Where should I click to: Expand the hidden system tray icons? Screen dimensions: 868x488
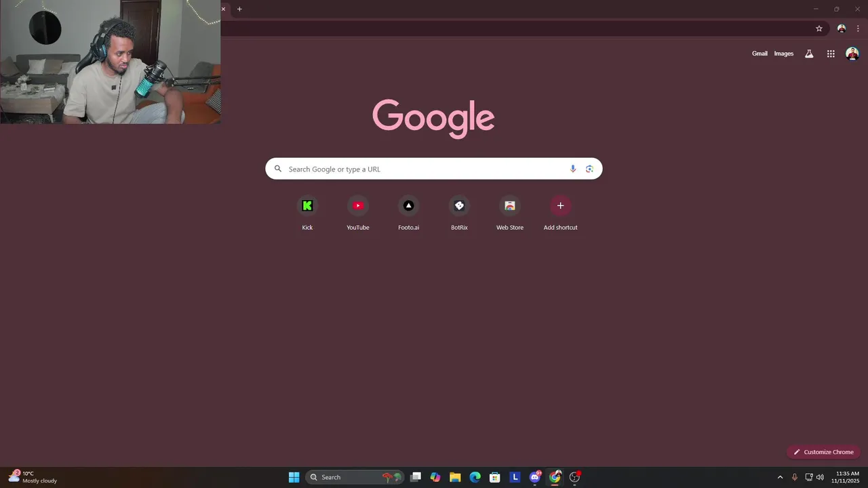[780, 477]
